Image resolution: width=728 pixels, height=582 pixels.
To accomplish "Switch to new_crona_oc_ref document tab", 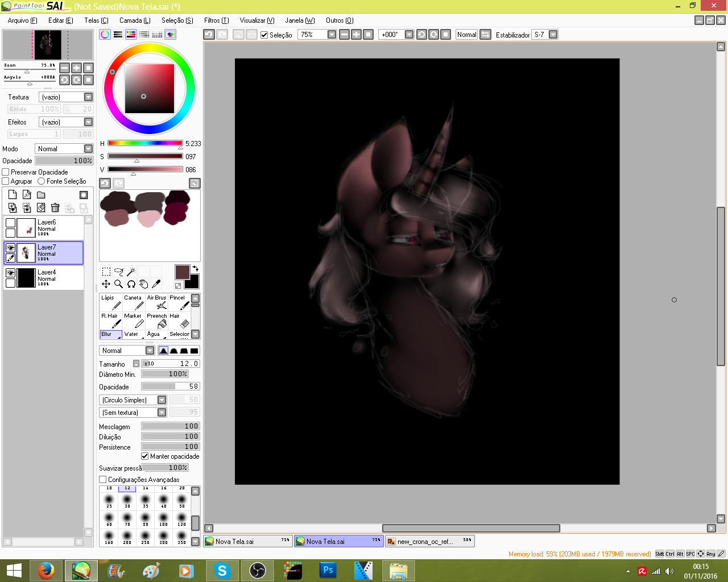I will pos(429,542).
